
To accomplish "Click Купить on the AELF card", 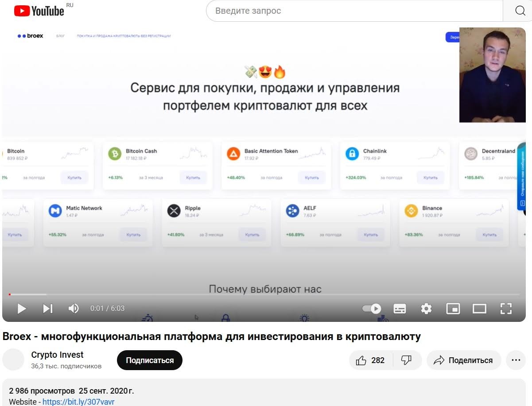I will tap(371, 235).
